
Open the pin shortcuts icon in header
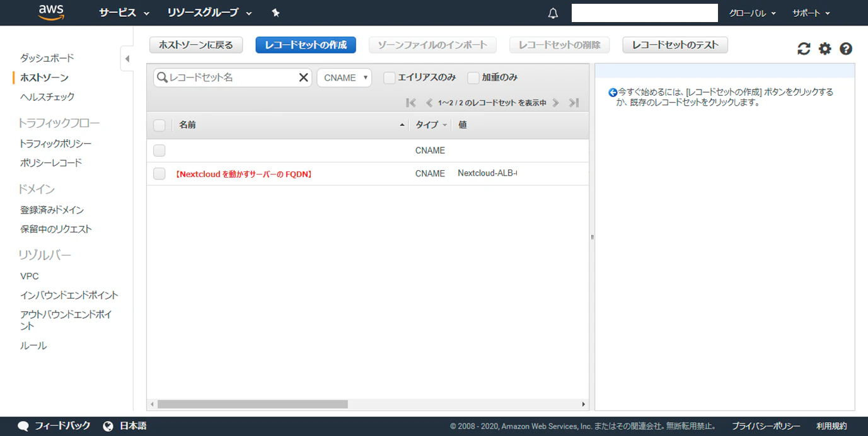275,13
